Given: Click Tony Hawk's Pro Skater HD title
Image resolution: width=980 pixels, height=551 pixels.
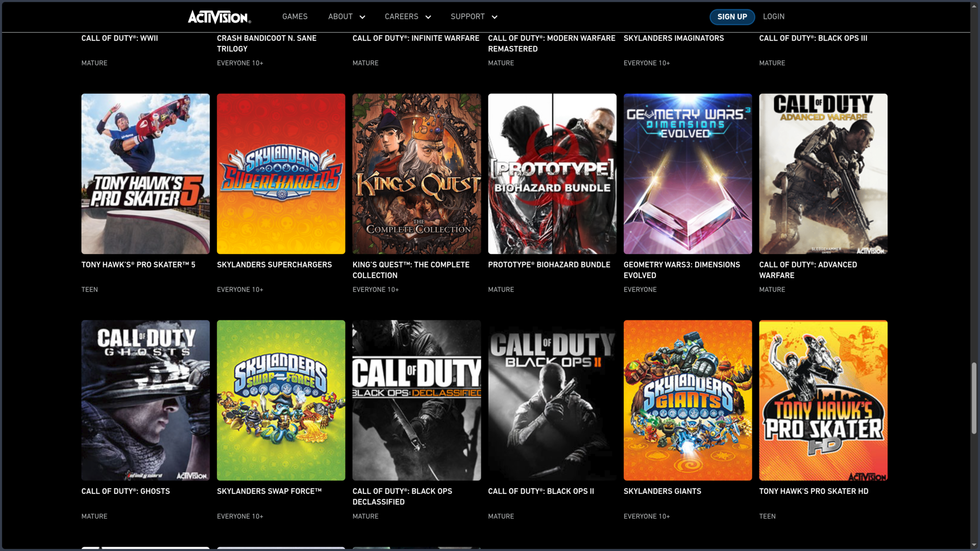Looking at the screenshot, I should click(814, 491).
